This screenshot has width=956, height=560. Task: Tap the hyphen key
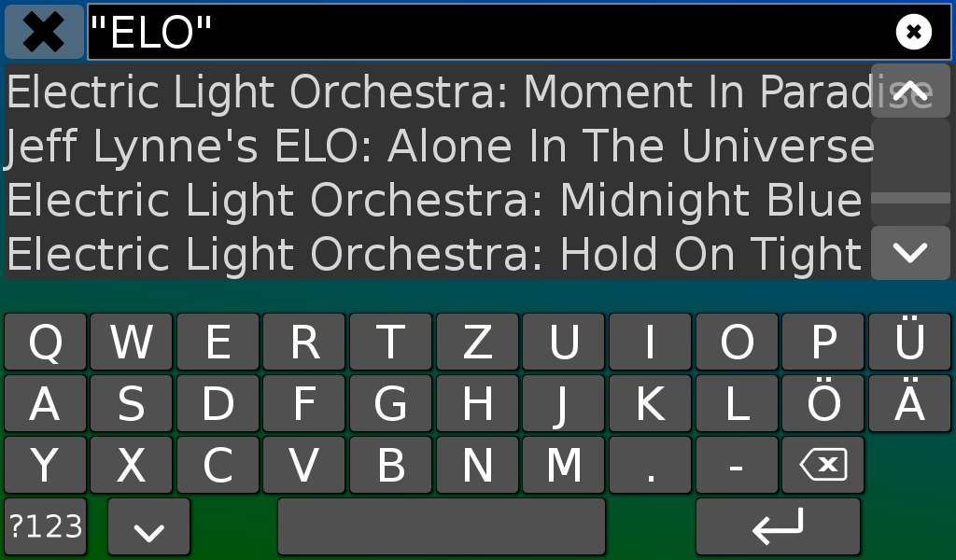click(x=737, y=466)
